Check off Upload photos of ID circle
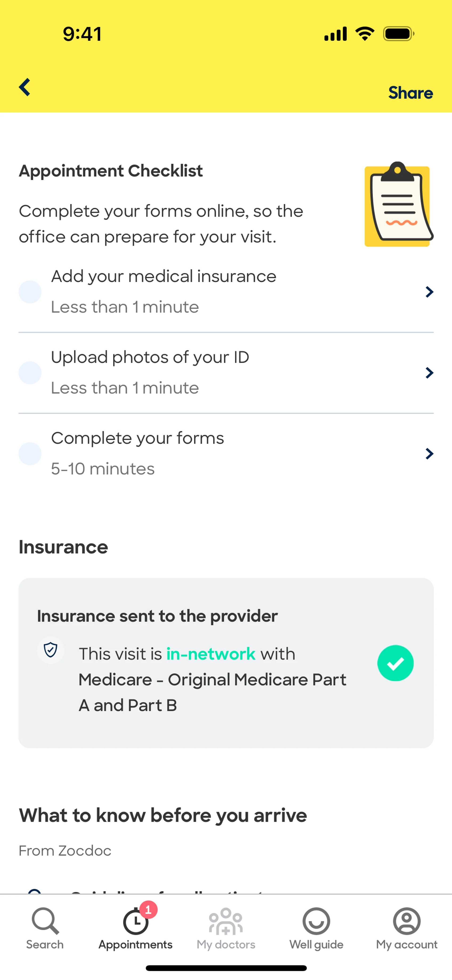 (30, 373)
